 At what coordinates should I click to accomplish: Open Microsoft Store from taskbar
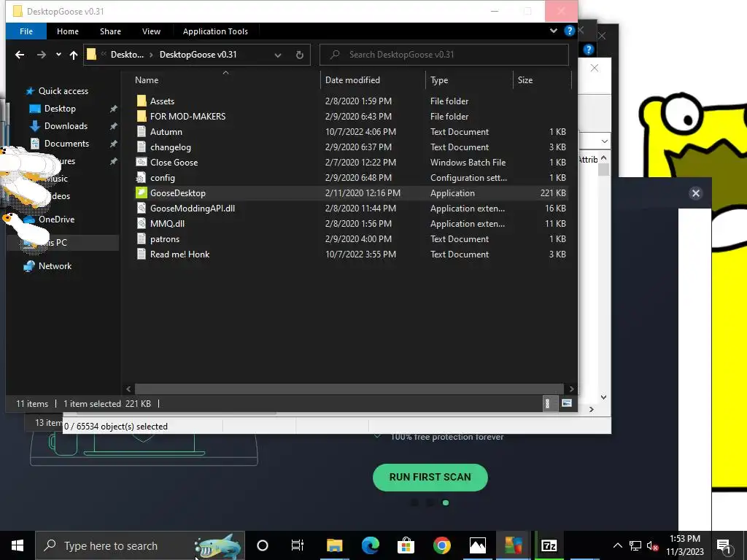pos(406,545)
